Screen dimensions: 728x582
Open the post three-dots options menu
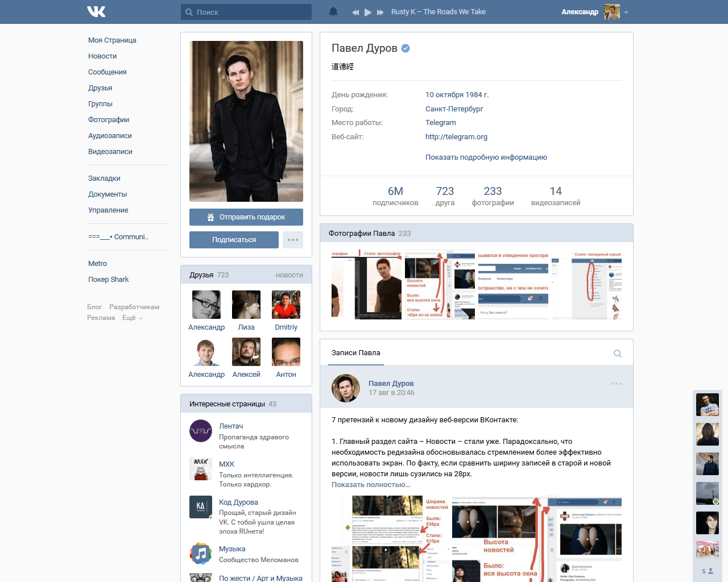617,384
